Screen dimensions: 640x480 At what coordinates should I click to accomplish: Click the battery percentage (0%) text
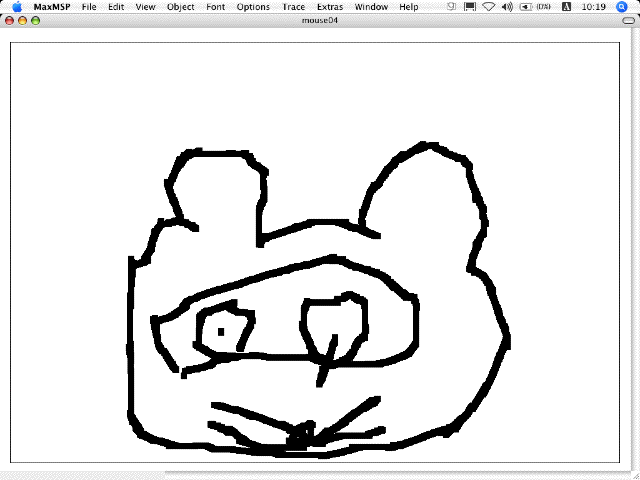[x=543, y=7]
